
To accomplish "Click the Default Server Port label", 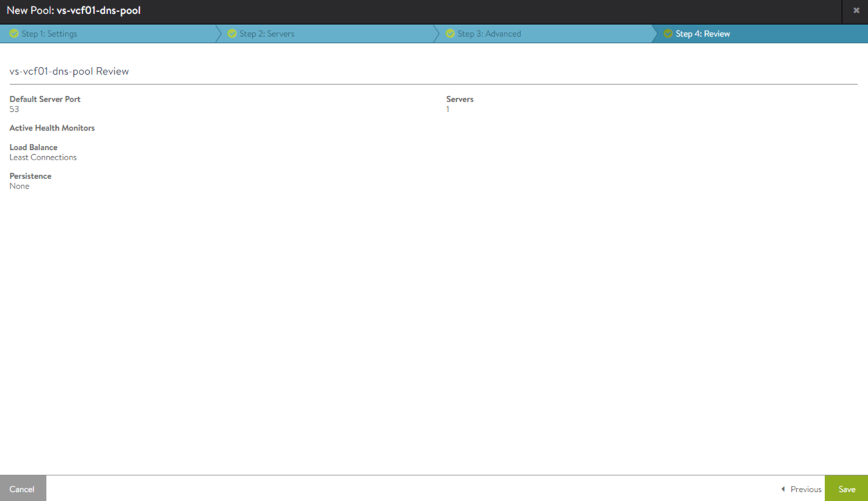I will click(x=45, y=100).
